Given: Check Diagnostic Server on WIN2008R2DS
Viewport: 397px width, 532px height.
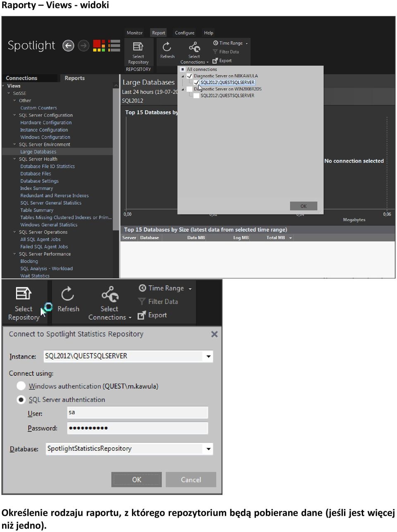Looking at the screenshot, I should click(189, 89).
